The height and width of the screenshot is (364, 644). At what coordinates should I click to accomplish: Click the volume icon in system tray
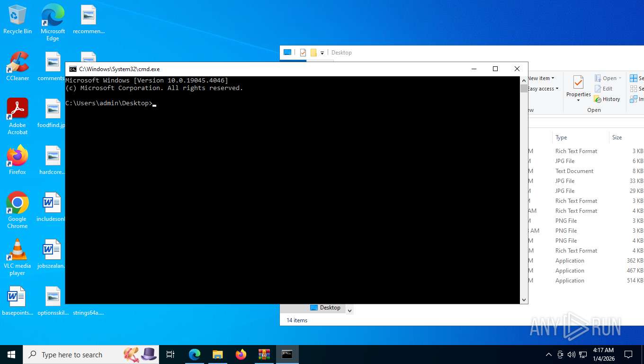click(x=571, y=355)
